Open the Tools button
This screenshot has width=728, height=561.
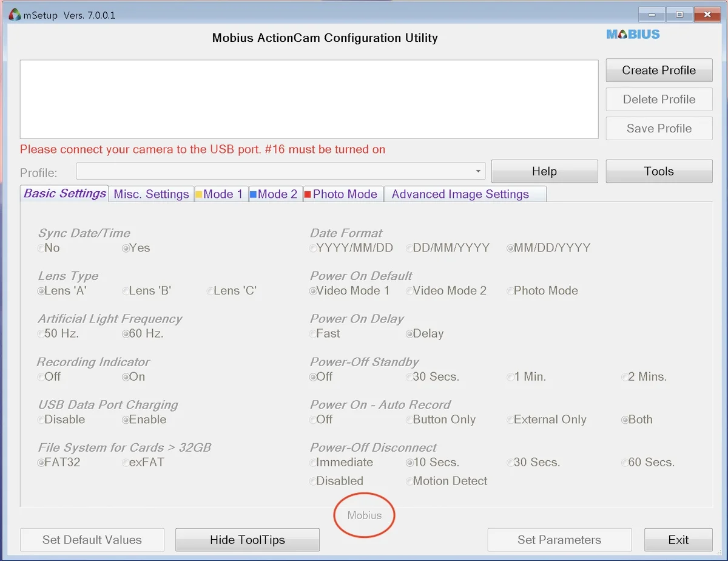coord(659,171)
